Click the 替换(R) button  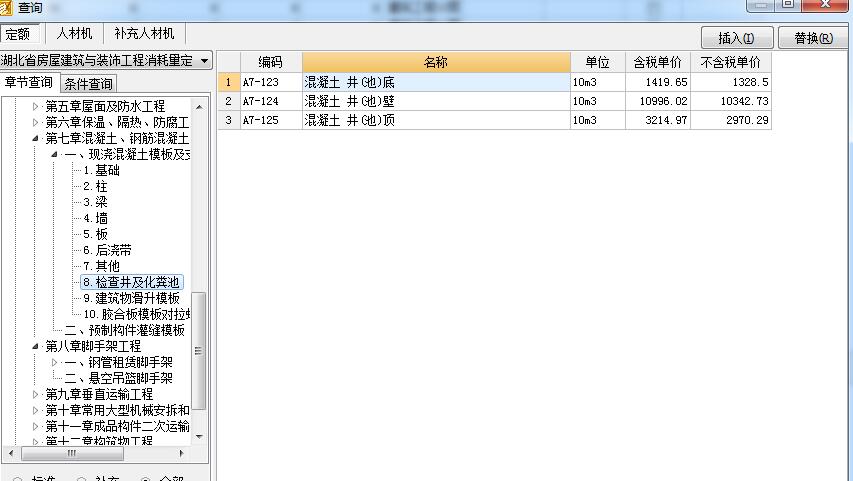[813, 38]
